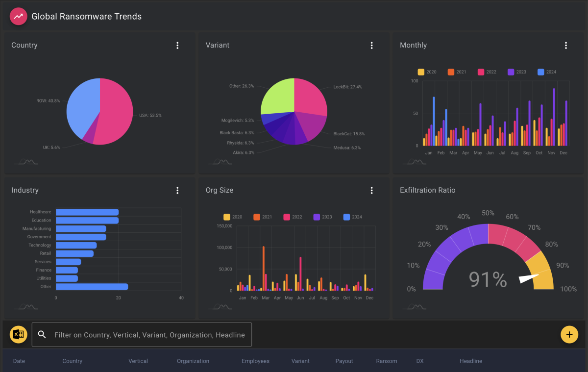The width and height of the screenshot is (588, 372).
Task: Click the yellow plus add button
Action: 569,335
